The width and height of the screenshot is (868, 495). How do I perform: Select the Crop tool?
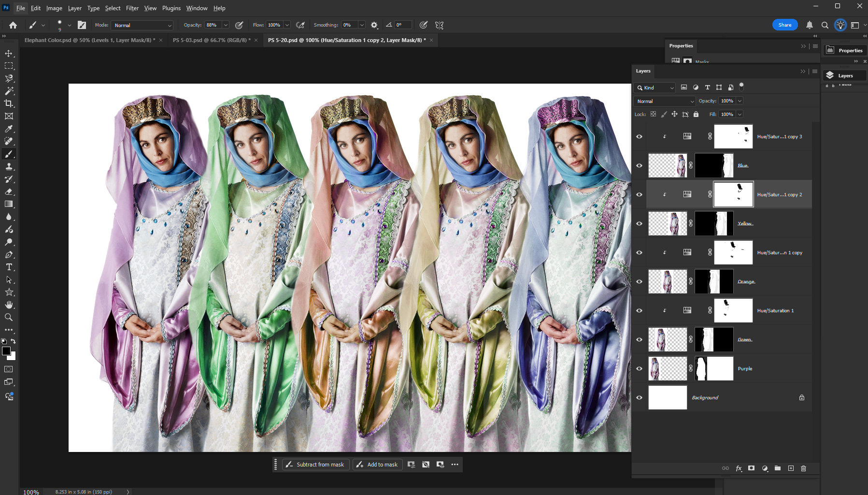[9, 103]
